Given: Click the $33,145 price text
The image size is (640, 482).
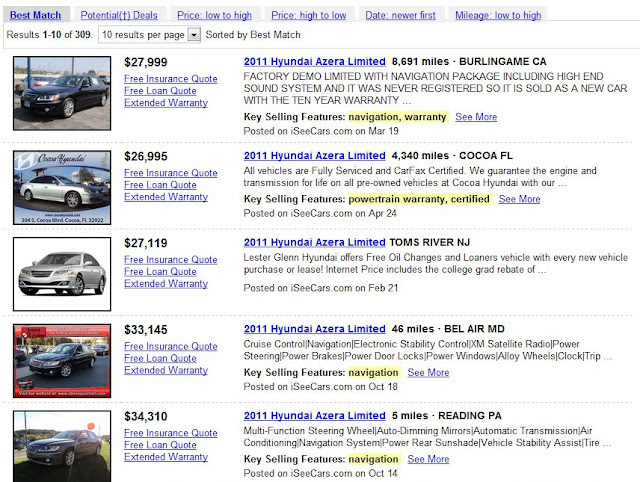Looking at the screenshot, I should 146,330.
